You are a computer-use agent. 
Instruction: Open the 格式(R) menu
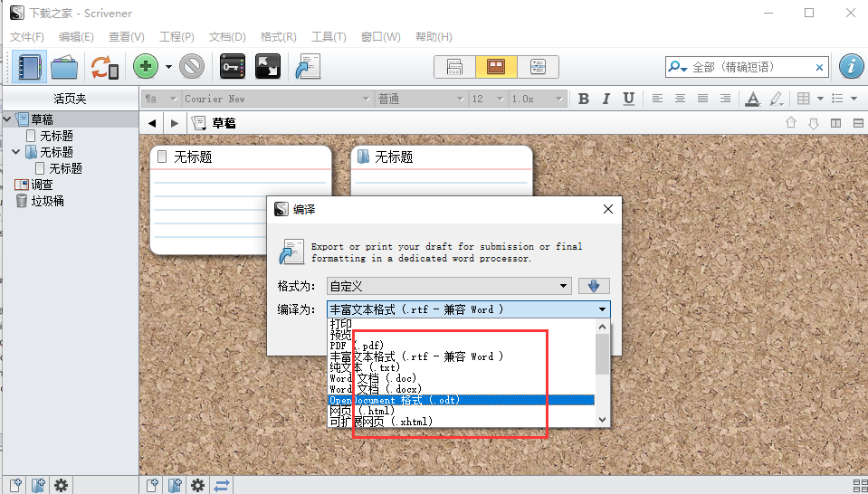point(279,37)
